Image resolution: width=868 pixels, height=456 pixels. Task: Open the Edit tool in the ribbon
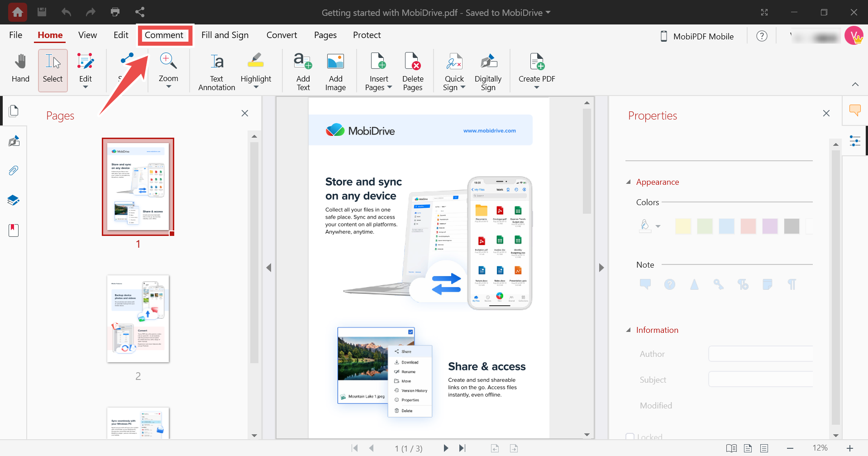[86, 71]
